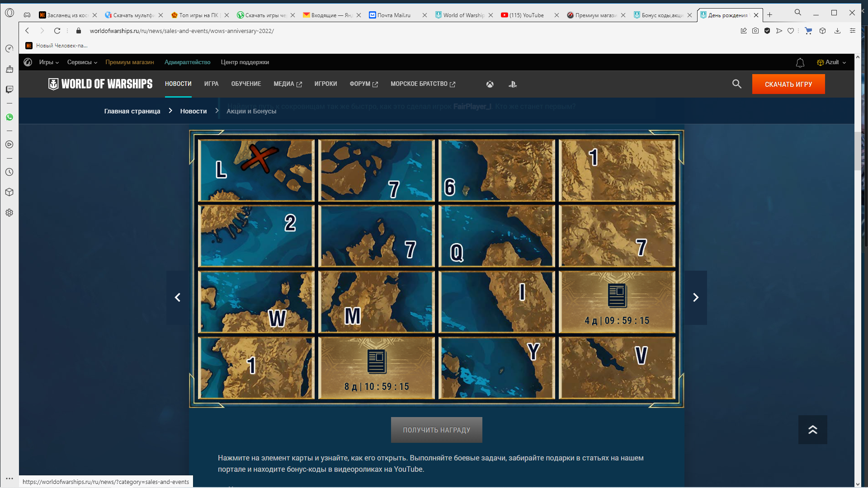
Task: Select the map tile with red X
Action: tap(256, 170)
